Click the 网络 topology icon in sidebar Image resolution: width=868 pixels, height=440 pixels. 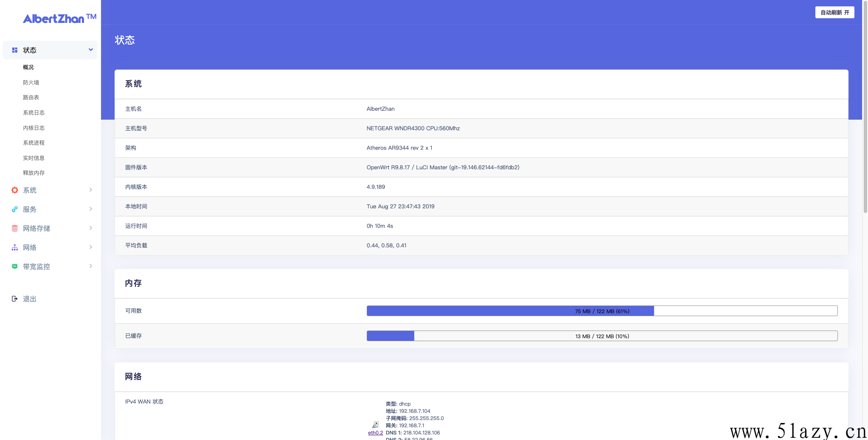[x=15, y=247]
